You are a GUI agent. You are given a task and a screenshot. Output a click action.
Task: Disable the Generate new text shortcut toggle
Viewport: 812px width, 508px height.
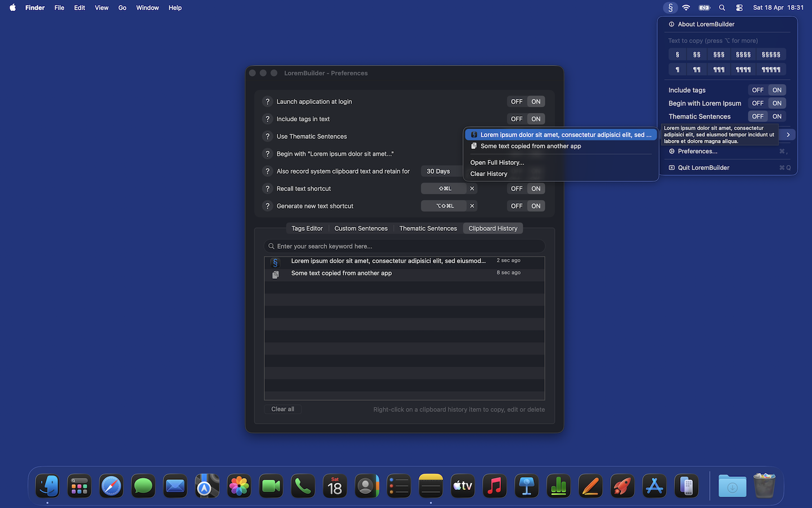tap(516, 205)
